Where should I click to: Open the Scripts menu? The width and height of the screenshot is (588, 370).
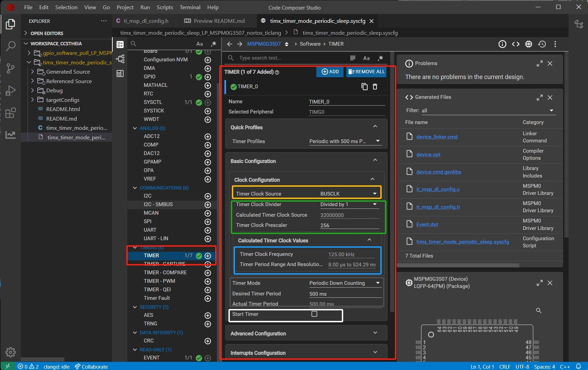pyautogui.click(x=165, y=7)
